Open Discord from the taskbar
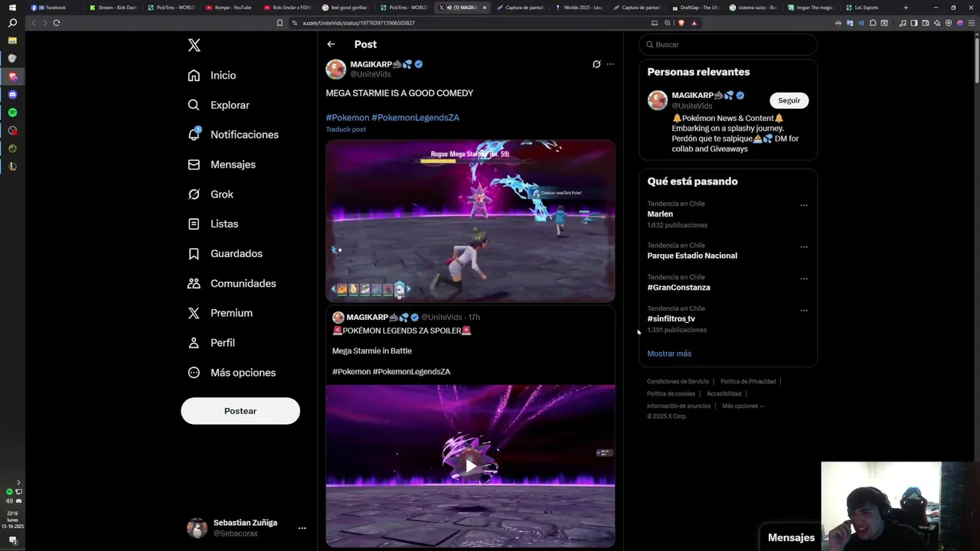980x551 pixels. point(12,95)
